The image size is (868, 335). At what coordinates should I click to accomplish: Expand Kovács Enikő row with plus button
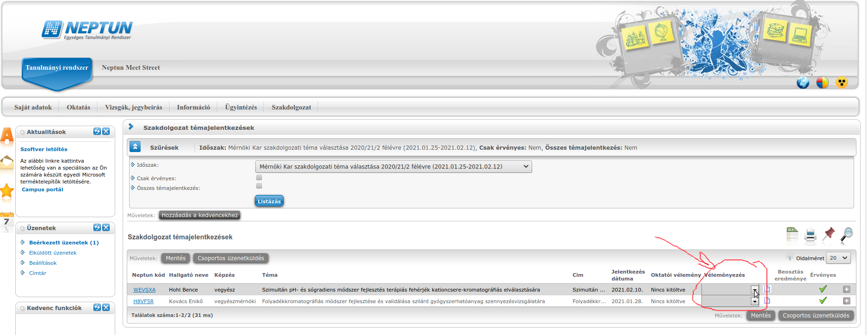click(846, 301)
